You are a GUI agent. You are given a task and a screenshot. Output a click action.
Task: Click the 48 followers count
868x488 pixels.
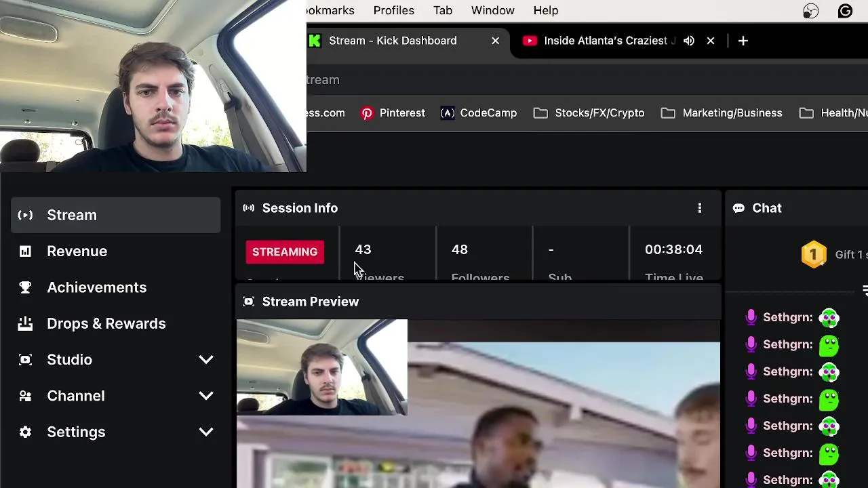[459, 249]
